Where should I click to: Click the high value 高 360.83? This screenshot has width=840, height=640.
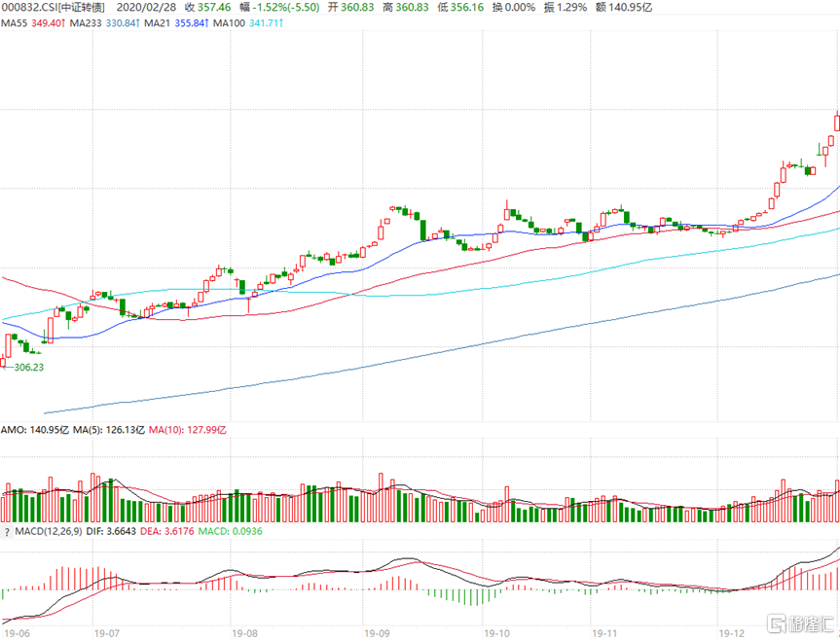(406, 8)
